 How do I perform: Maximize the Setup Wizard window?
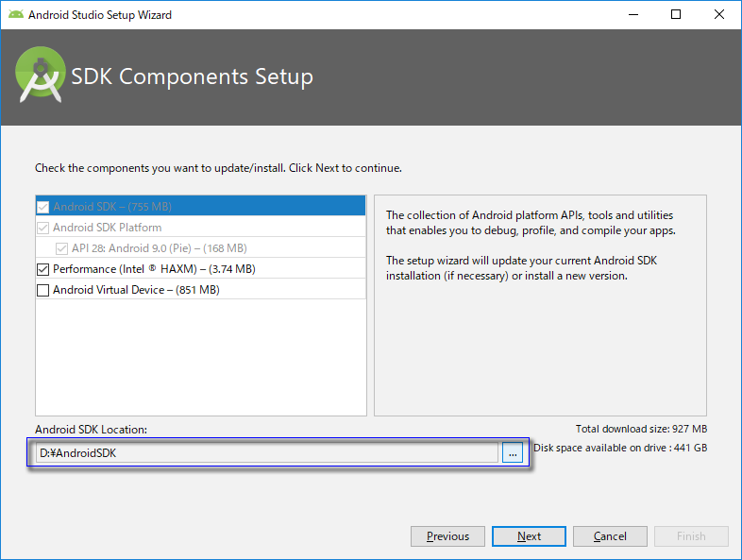pyautogui.click(x=676, y=15)
